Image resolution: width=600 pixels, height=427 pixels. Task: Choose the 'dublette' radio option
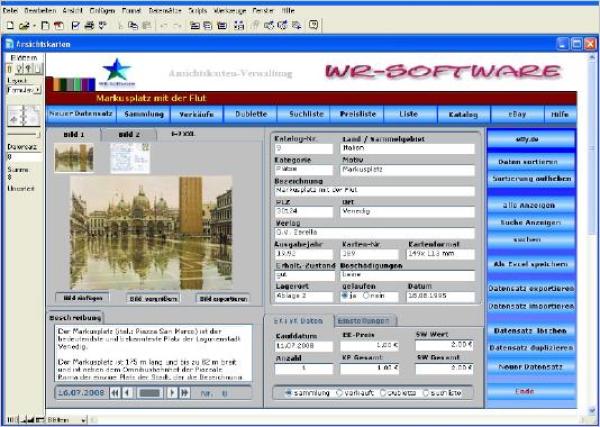[383, 392]
